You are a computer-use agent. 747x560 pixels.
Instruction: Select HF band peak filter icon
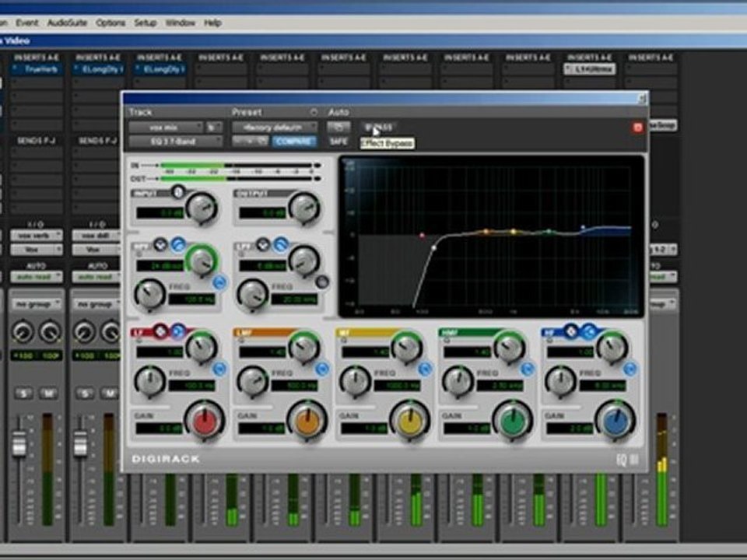click(x=570, y=330)
